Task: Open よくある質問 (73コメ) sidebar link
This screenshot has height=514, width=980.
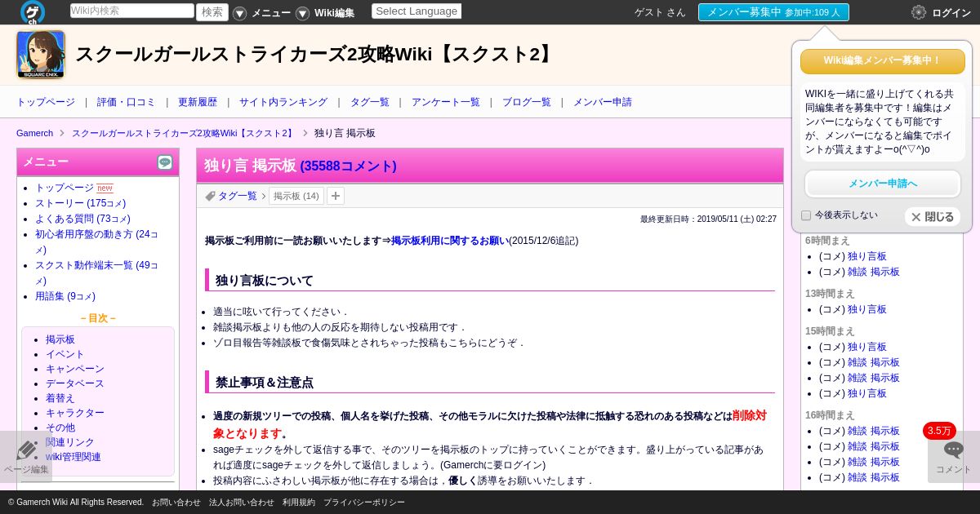Action: point(82,219)
